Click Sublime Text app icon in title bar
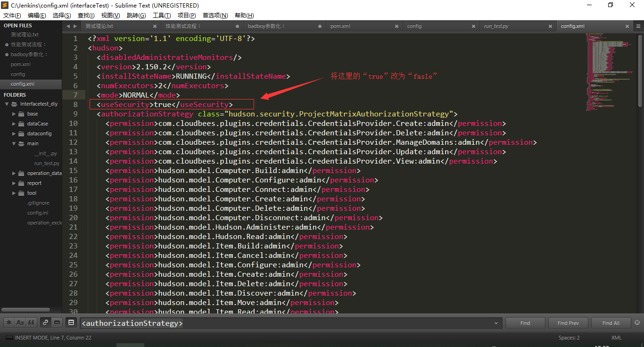This screenshot has height=347, width=644. tap(5, 5)
